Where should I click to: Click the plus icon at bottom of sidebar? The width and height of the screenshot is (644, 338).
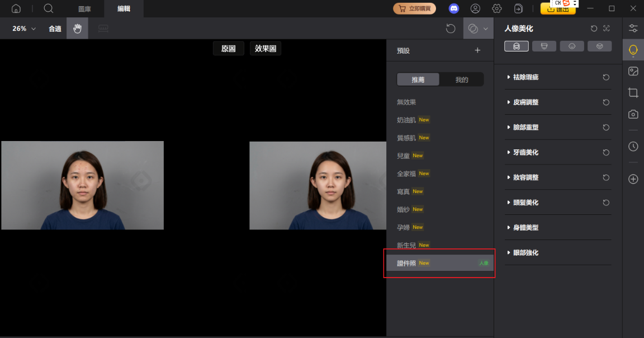click(633, 179)
